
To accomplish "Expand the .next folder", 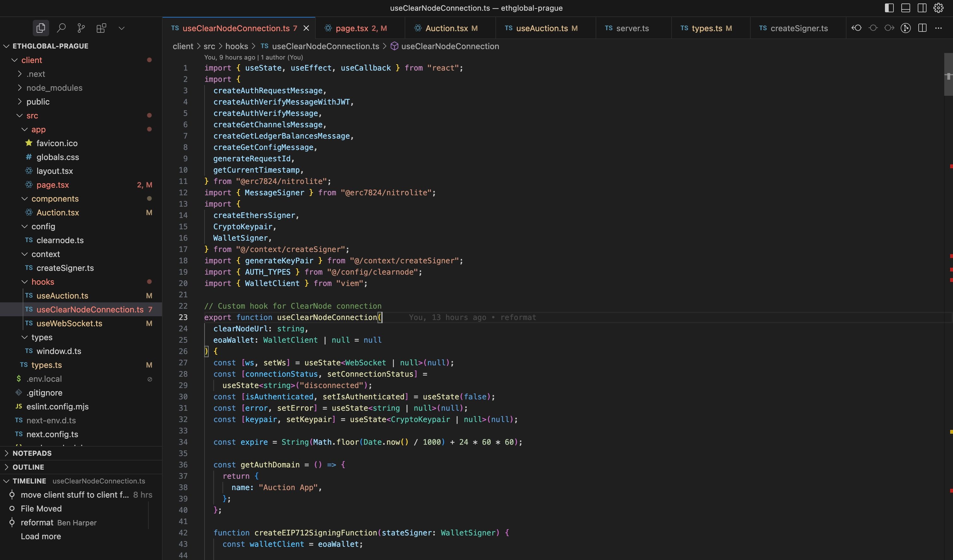I will [x=81, y=74].
